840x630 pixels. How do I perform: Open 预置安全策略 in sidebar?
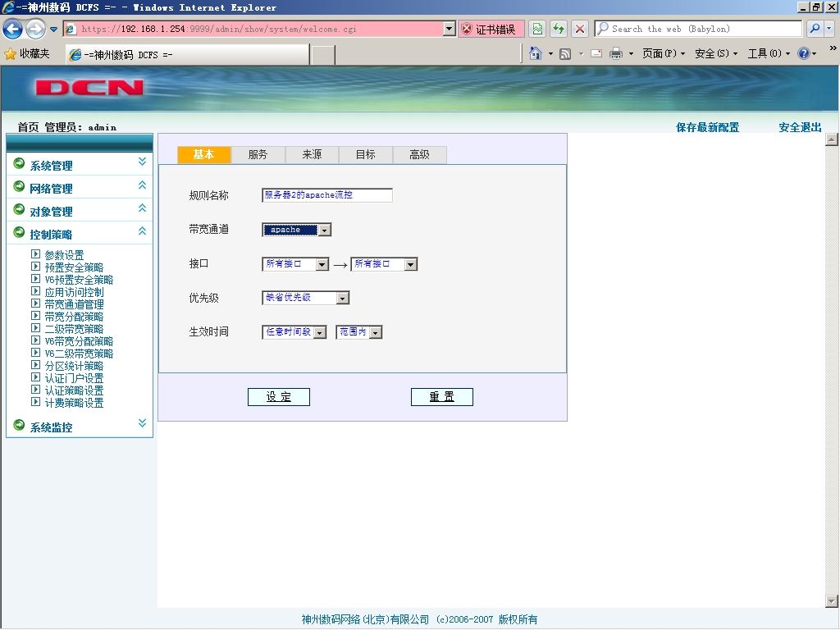coord(74,267)
